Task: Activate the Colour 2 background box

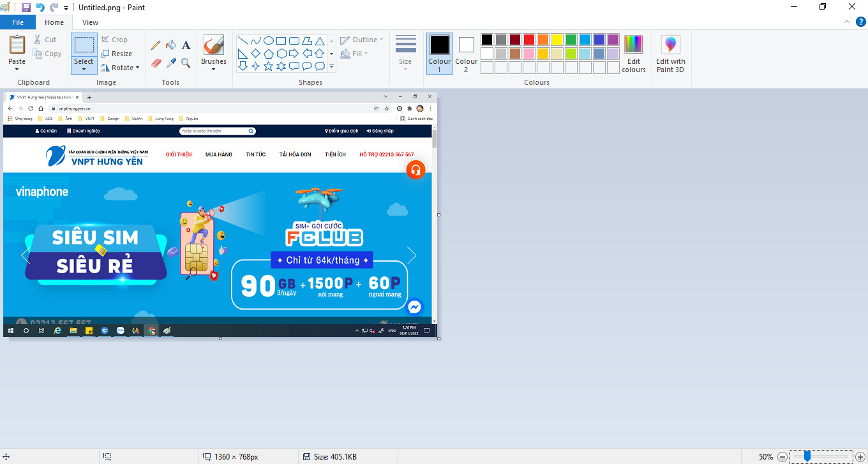Action: (x=466, y=54)
